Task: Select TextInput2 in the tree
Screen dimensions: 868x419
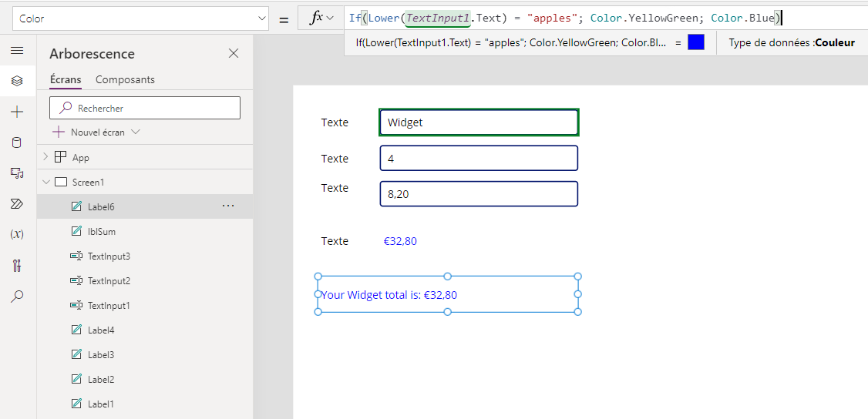Action: [x=145, y=281]
